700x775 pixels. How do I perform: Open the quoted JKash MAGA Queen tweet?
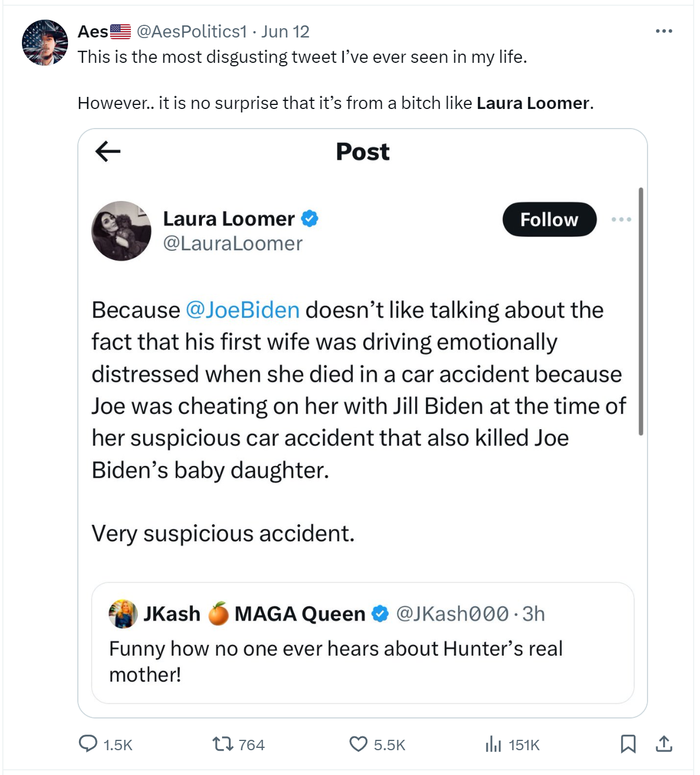point(363,643)
